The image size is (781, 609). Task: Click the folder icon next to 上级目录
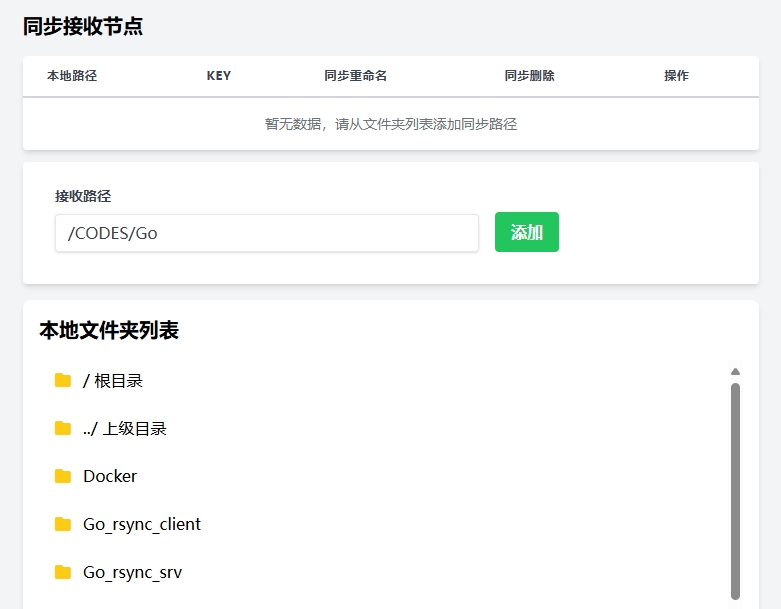point(63,428)
